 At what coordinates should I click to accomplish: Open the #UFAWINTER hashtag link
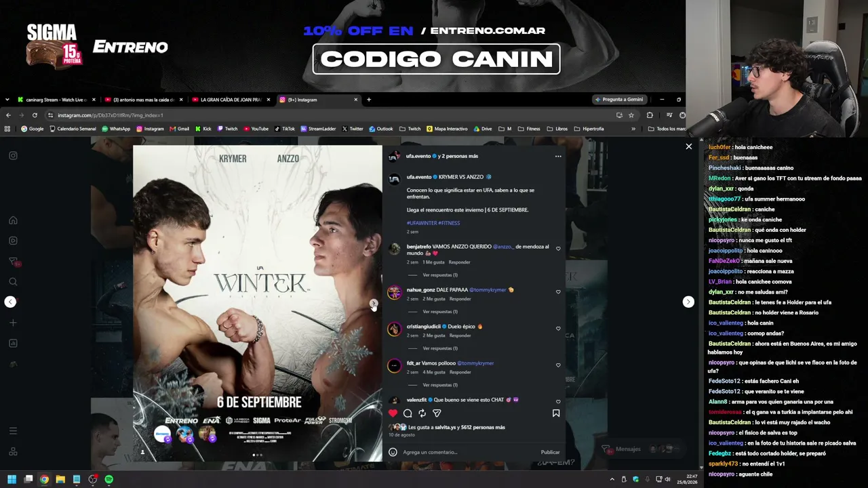421,223
